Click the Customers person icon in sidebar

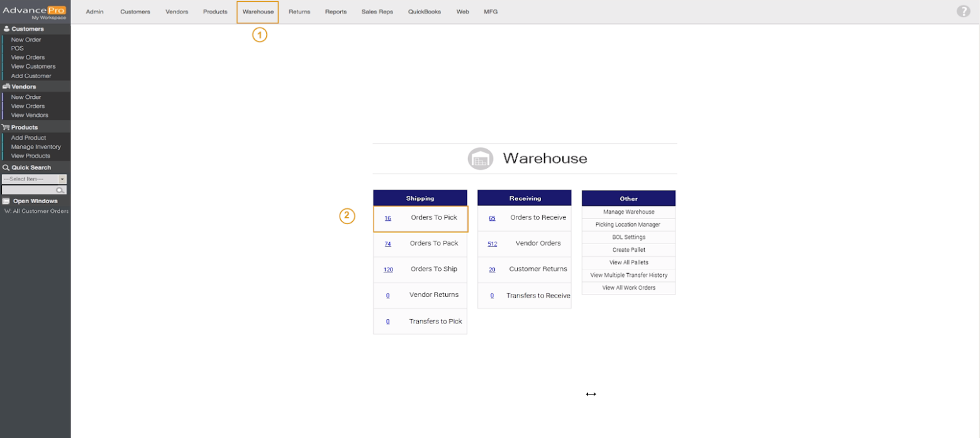tap(6, 29)
